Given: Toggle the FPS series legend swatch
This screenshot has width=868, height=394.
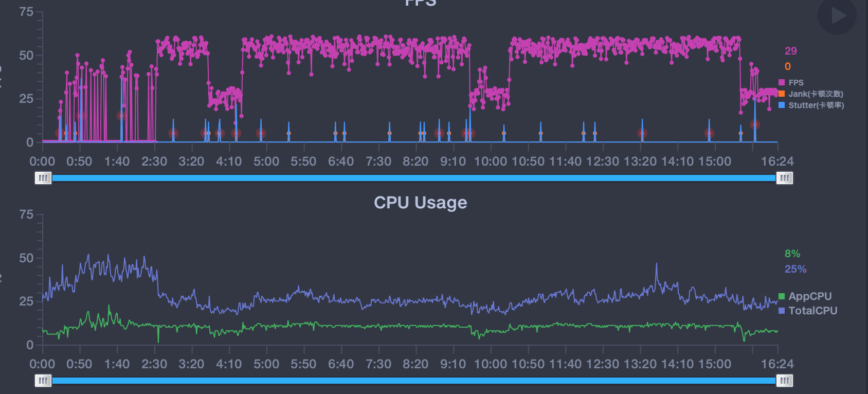Looking at the screenshot, I should click(782, 83).
